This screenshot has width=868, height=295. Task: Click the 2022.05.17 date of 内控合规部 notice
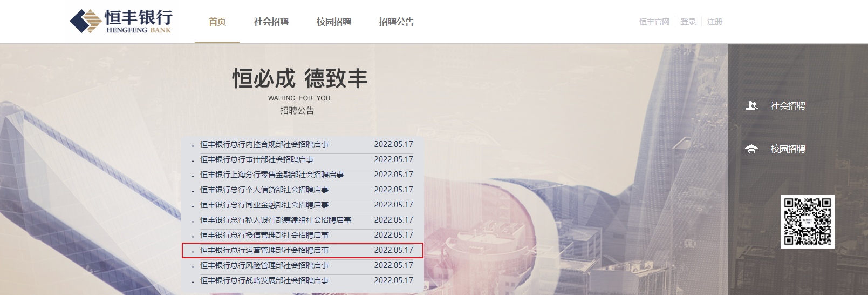point(394,144)
